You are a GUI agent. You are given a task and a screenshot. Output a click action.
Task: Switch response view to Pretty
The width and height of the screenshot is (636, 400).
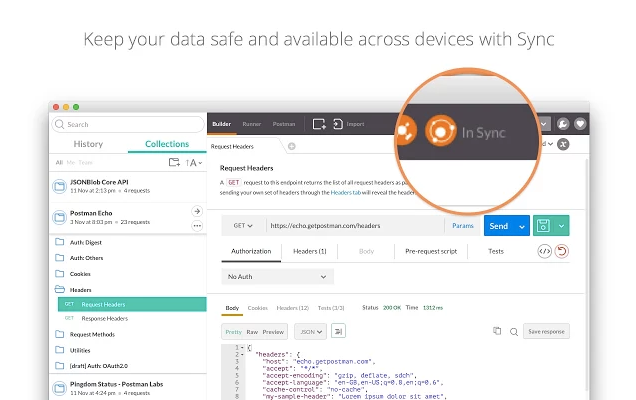tap(234, 332)
